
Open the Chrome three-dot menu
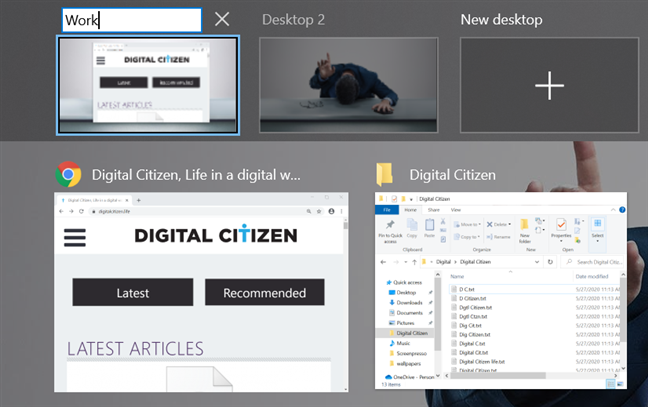(341, 211)
